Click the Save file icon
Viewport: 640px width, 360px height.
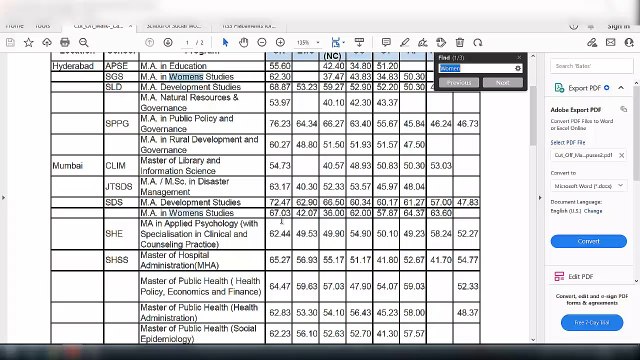[x=10, y=42]
